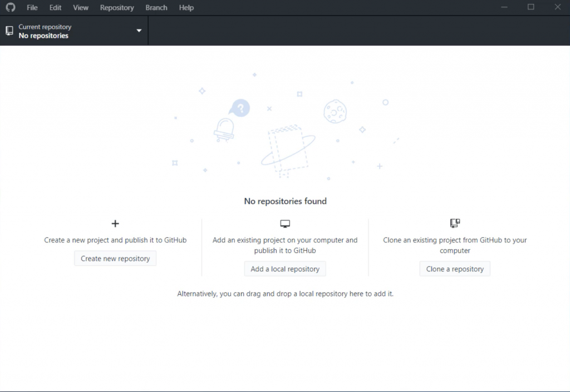Click the computer monitor icon
This screenshot has width=570, height=392.
coord(285,224)
